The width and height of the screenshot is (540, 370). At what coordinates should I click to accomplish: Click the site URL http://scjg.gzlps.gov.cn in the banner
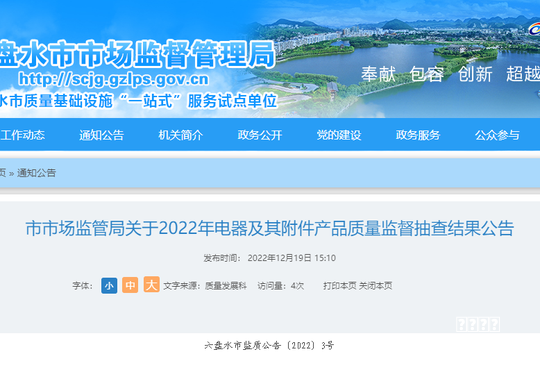pos(114,79)
